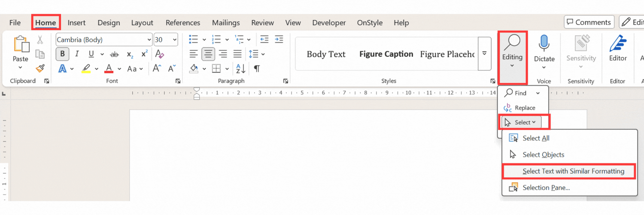This screenshot has width=644, height=215.
Task: Switch to the References tab
Action: coord(183,23)
